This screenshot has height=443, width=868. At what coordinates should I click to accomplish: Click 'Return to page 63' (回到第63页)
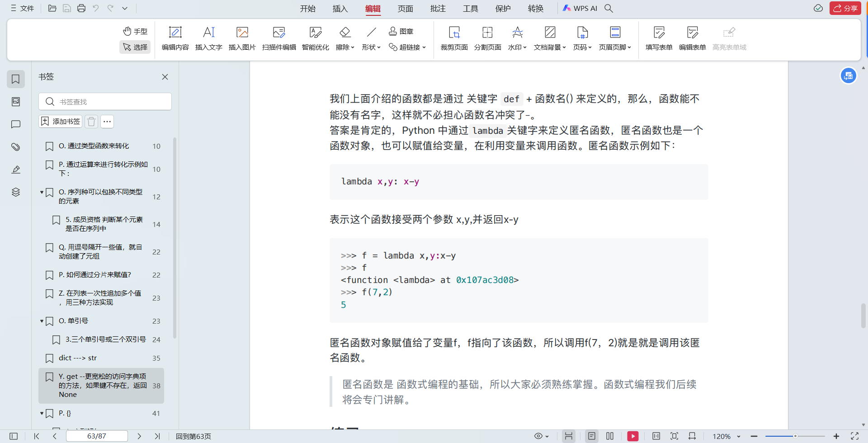tap(193, 436)
